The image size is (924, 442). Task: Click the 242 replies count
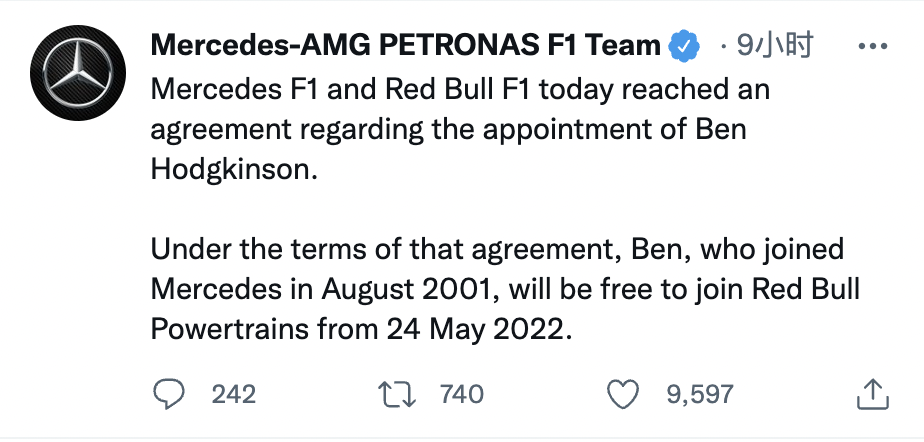pos(234,394)
